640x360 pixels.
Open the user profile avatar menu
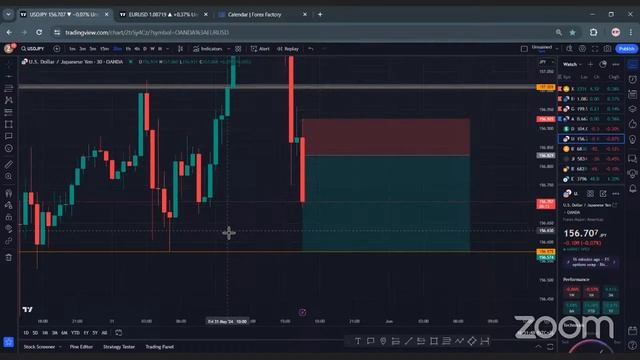[9, 49]
